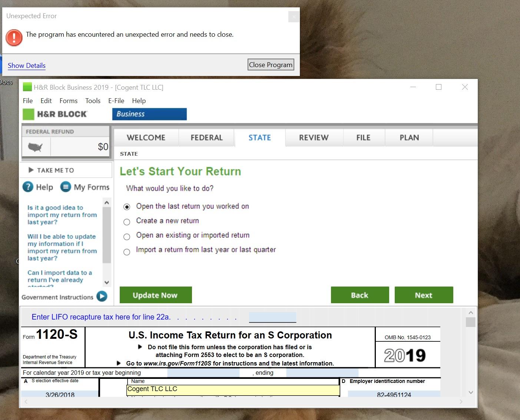Click Employer identification number 82-4951124
Screen dimensions: 520x420
[394, 394]
